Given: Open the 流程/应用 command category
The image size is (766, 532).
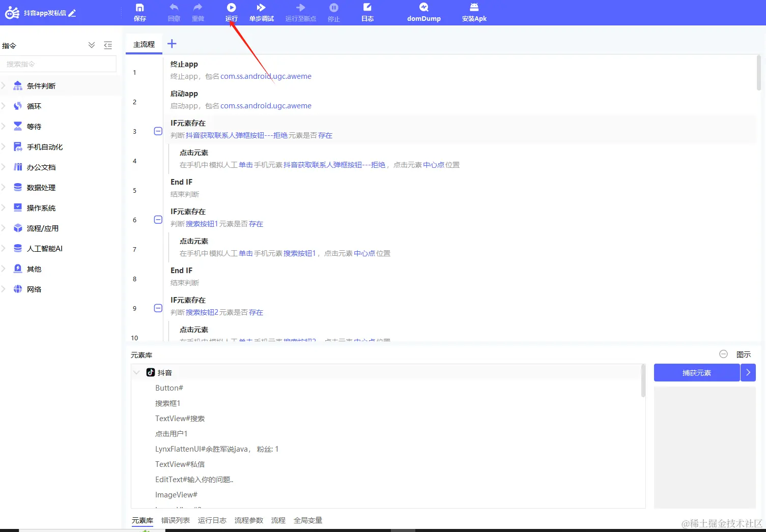Looking at the screenshot, I should (61, 228).
